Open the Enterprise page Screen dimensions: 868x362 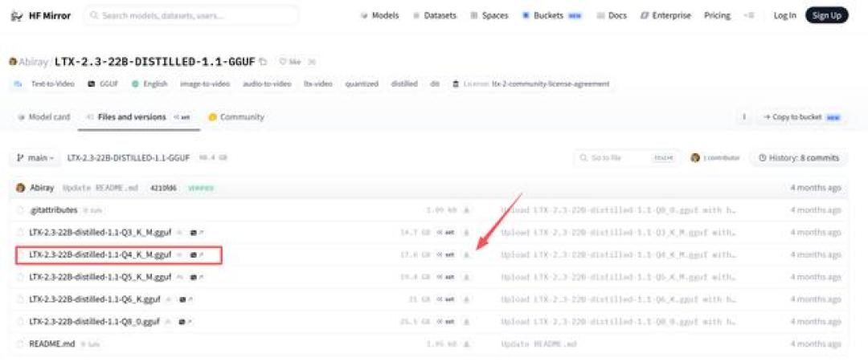[x=665, y=15]
